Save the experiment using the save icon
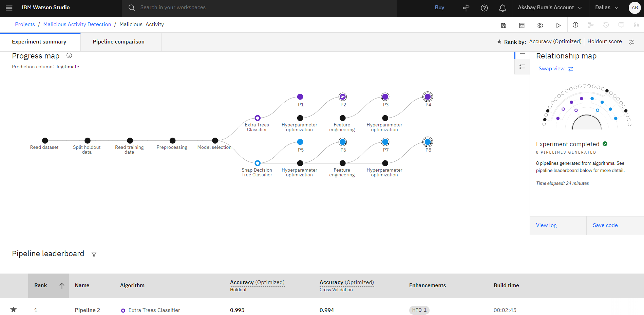 tap(504, 25)
